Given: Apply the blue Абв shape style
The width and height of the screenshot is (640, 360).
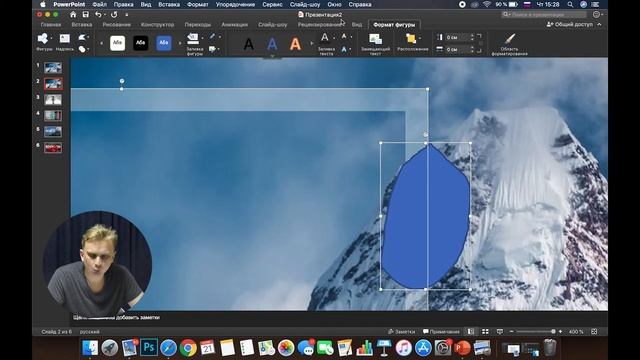Looking at the screenshot, I should pos(164,43).
